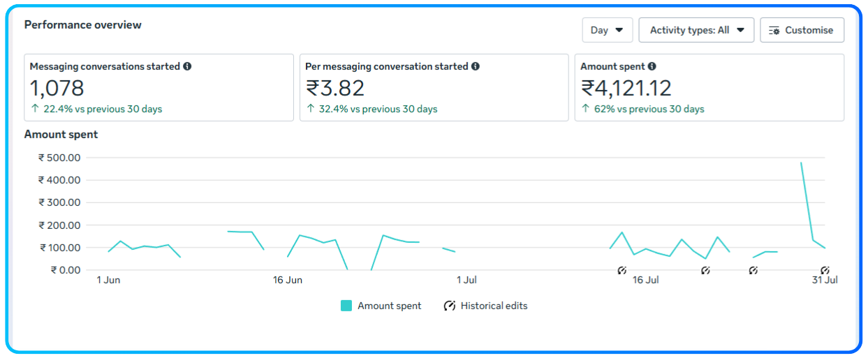Click info icon beside Messaging conversations started
Screen dimensions: 868x358
(x=187, y=66)
